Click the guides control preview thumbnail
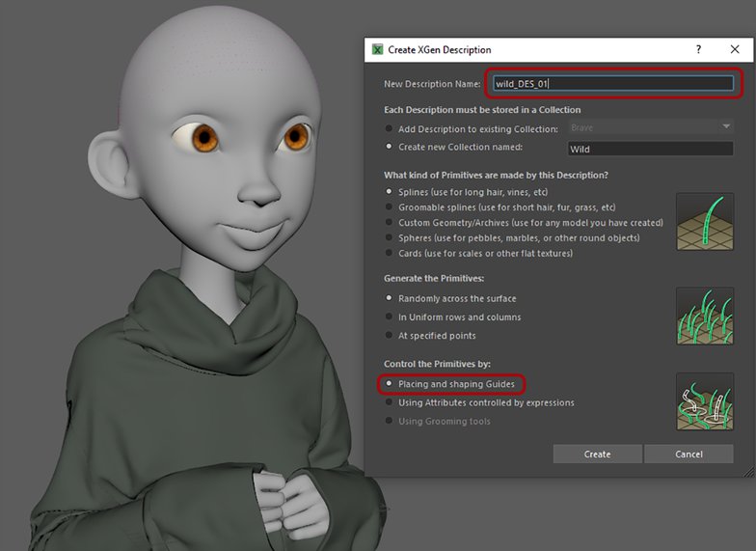The width and height of the screenshot is (756, 551). point(705,400)
